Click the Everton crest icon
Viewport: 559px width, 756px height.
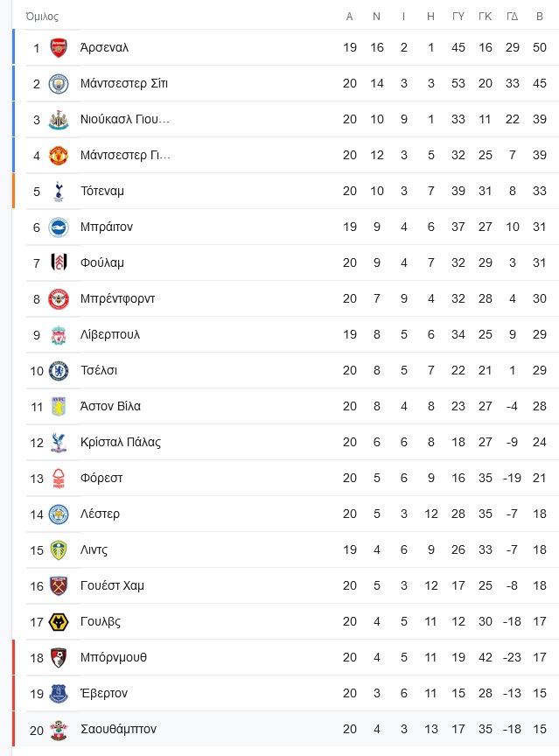(x=59, y=693)
